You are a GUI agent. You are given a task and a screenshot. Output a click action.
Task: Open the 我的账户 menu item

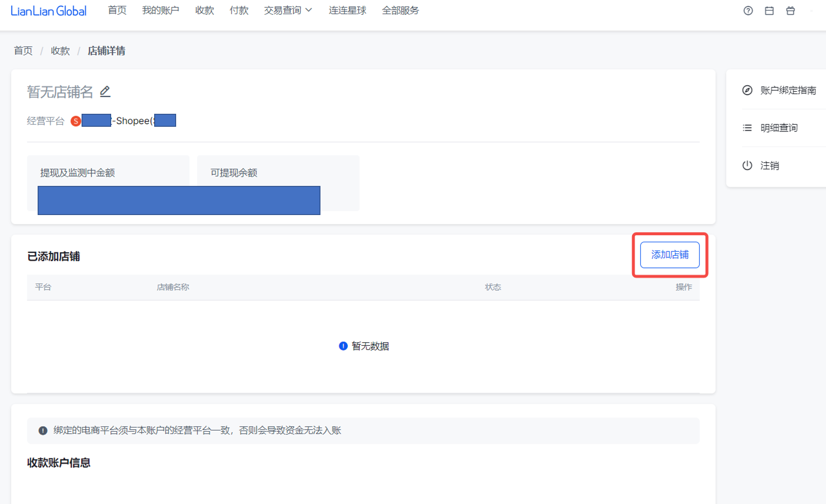[160, 10]
